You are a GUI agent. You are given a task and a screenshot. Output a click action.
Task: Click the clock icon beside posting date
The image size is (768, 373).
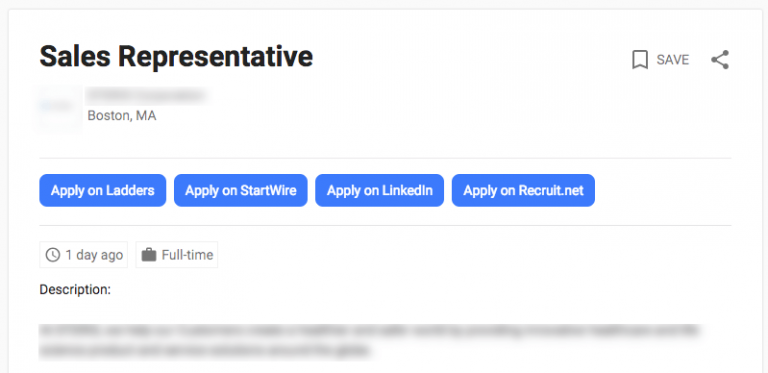(52, 255)
